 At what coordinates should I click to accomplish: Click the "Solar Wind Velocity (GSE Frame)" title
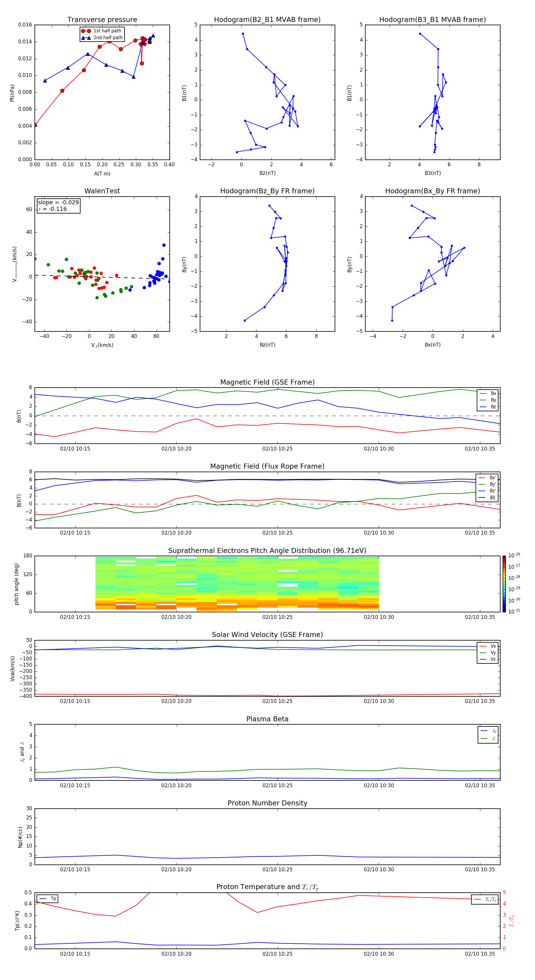tap(267, 635)
